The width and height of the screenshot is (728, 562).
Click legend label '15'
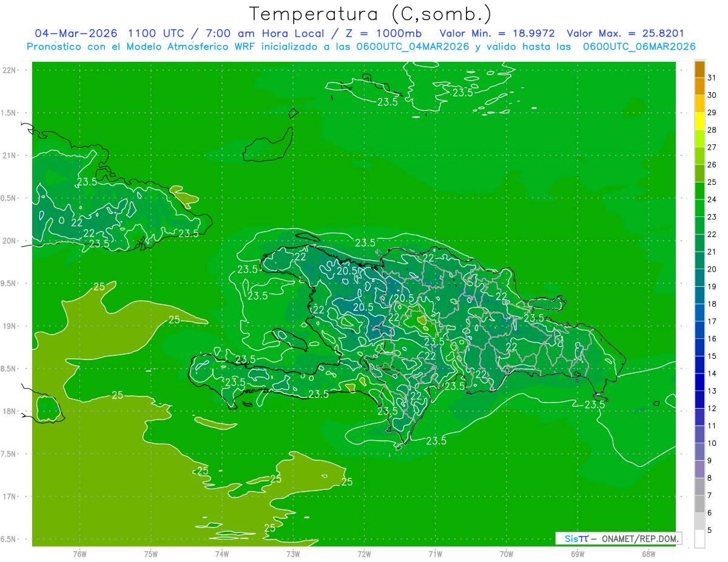[x=712, y=356]
